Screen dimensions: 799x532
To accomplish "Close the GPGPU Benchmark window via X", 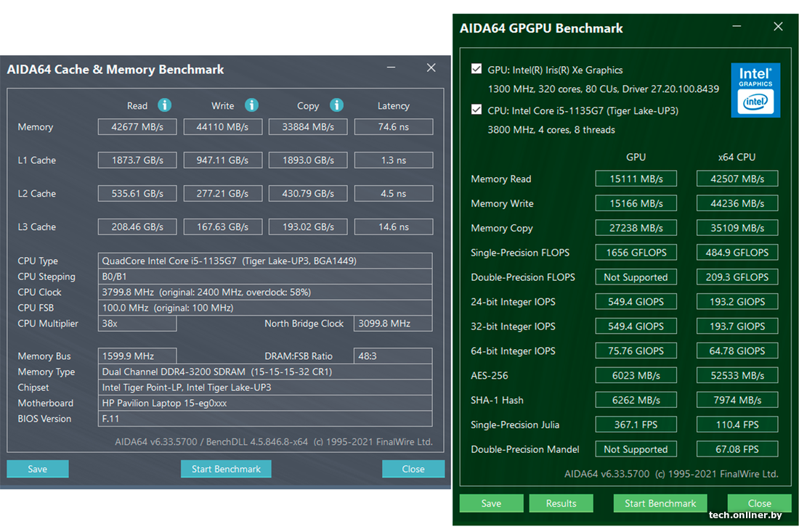I will pyautogui.click(x=778, y=27).
